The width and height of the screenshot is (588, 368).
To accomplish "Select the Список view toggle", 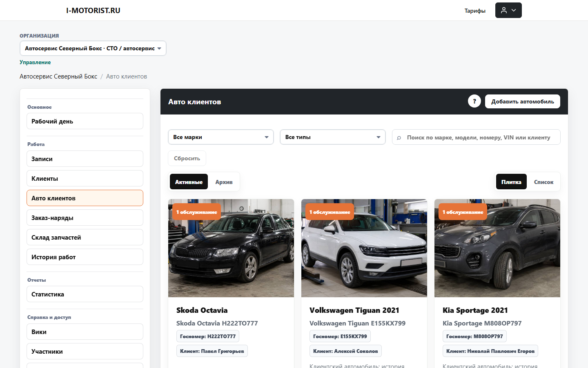I will pyautogui.click(x=543, y=182).
